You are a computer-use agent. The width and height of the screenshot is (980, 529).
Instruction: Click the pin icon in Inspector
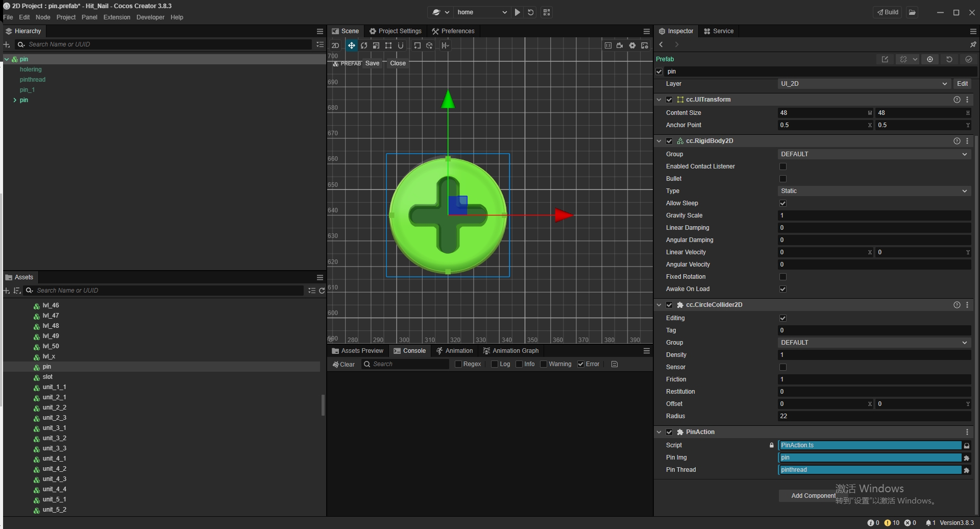click(x=973, y=45)
